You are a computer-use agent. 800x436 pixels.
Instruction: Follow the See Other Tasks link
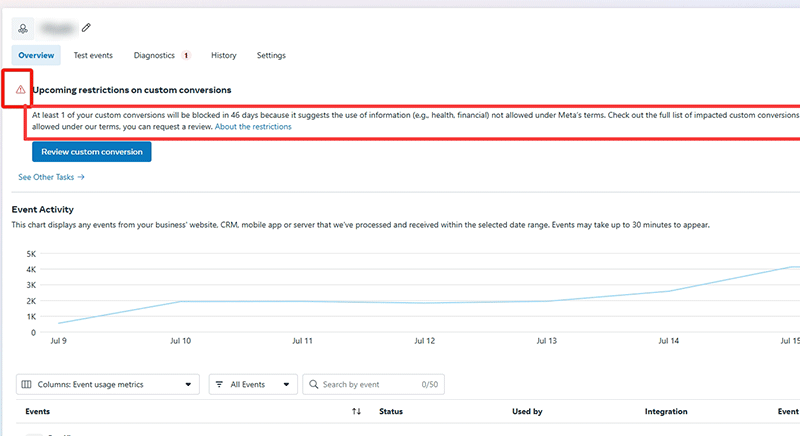click(51, 177)
